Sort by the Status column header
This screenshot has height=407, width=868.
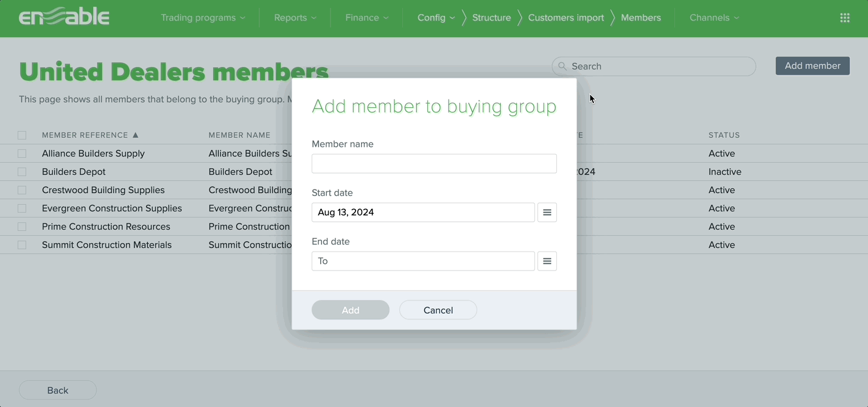(x=724, y=135)
